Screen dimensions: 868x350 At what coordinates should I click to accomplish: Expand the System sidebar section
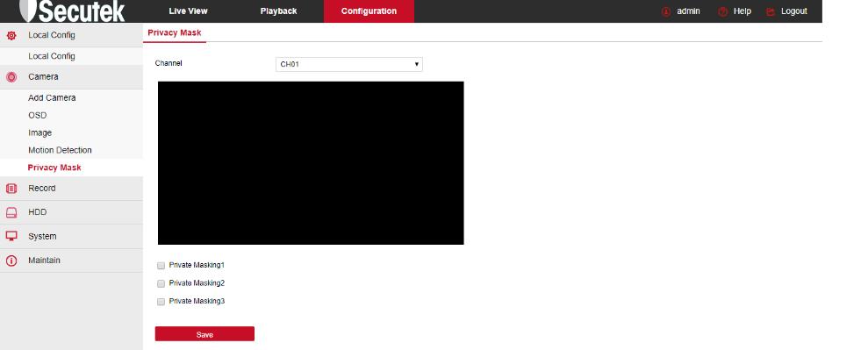coord(71,236)
